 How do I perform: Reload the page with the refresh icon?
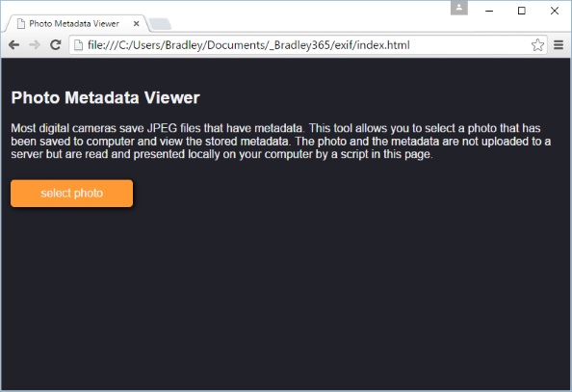tap(55, 45)
